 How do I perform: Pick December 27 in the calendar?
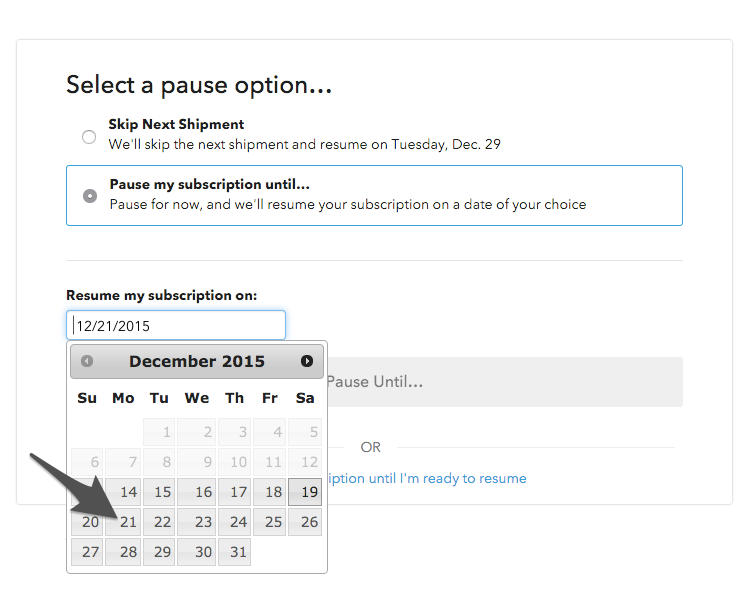[x=87, y=552]
